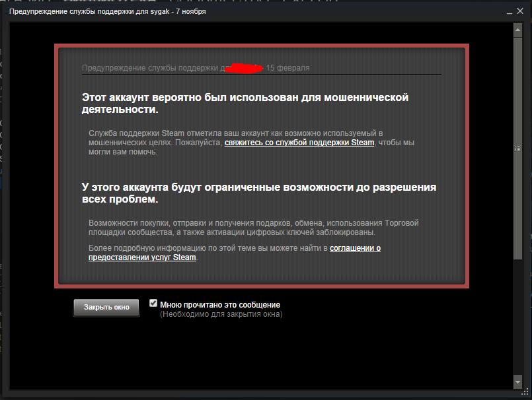532x400 pixels.
Task: Click the red redaction scribble over the username
Action: coord(244,68)
